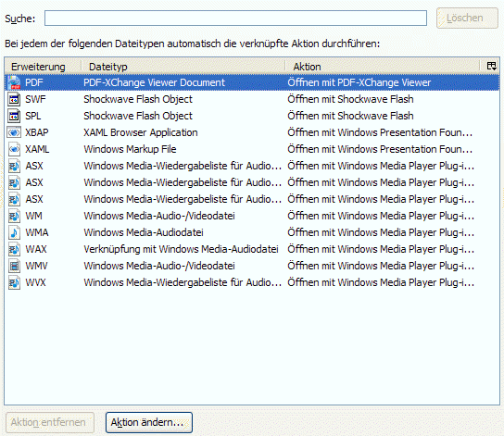Sort by Aktion column header

point(383,67)
